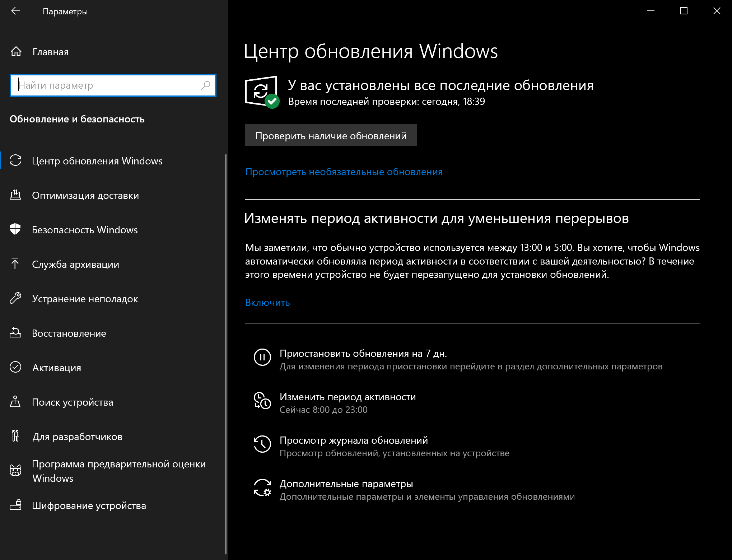Go to Активация settings page
Screen dimensions: 732x560
[x=57, y=368]
